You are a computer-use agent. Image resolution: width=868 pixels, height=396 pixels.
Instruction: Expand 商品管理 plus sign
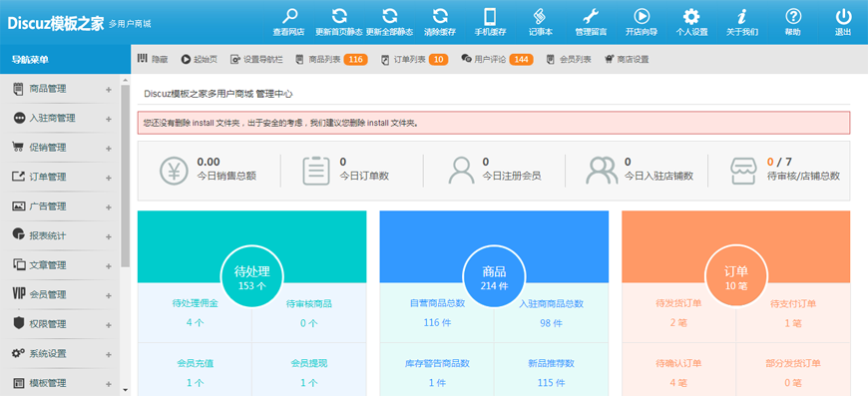(109, 90)
